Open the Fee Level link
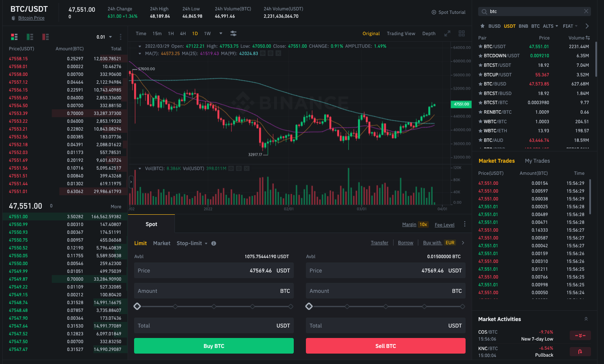Image resolution: width=604 pixels, height=364 pixels. [x=445, y=225]
